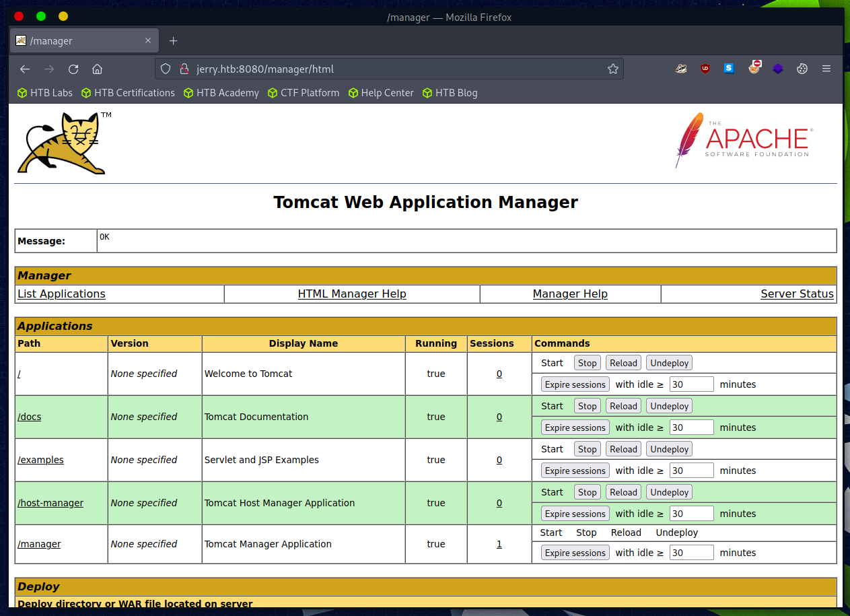Go back using the browser back arrow
Screen dimensions: 850x616
click(25, 69)
